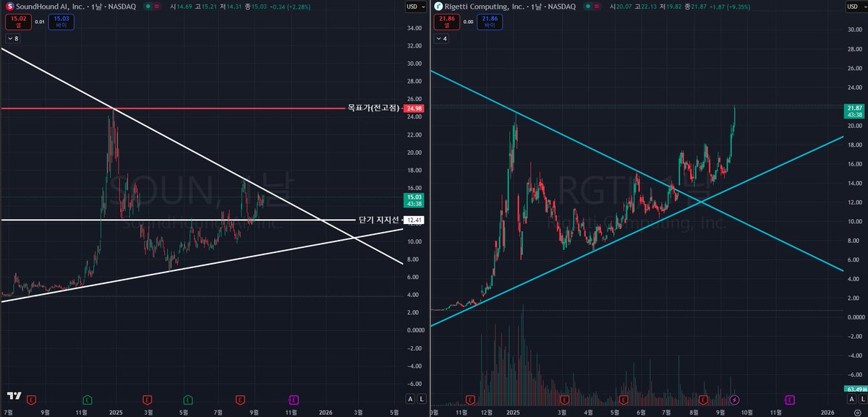
Task: Click the 34.00 label on SoundHound price axis
Action: click(x=414, y=28)
